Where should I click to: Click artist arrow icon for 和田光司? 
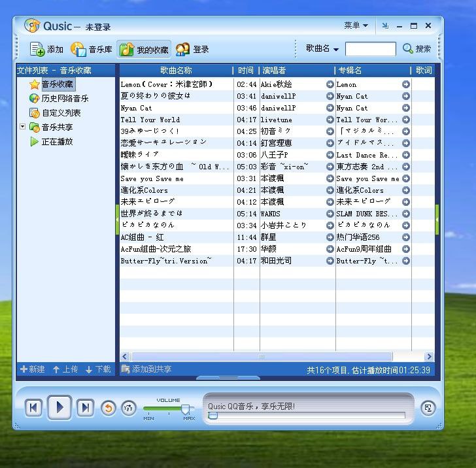pyautogui.click(x=330, y=261)
